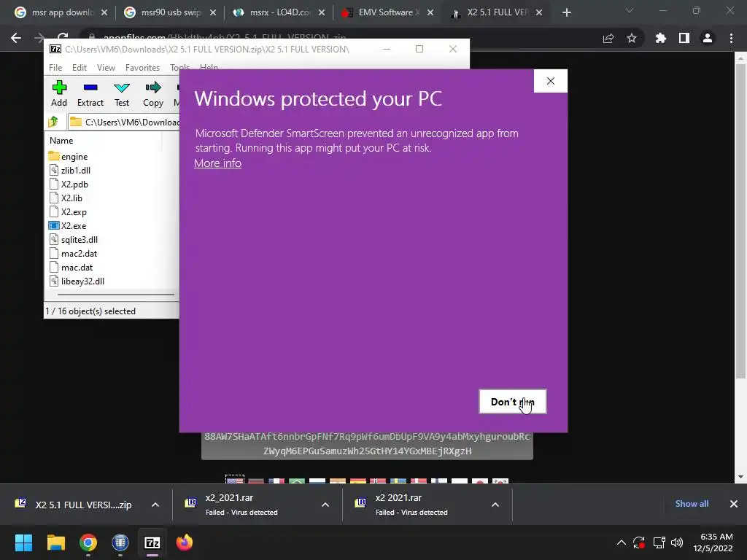The image size is (747, 560).
Task: Select mac2.dat in the file list
Action: [x=73, y=253]
